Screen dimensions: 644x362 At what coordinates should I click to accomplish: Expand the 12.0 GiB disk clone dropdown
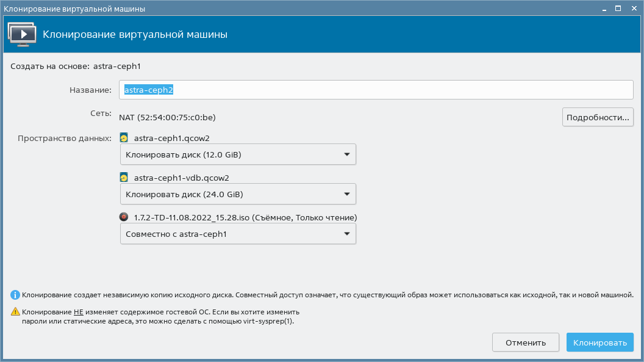(x=238, y=154)
